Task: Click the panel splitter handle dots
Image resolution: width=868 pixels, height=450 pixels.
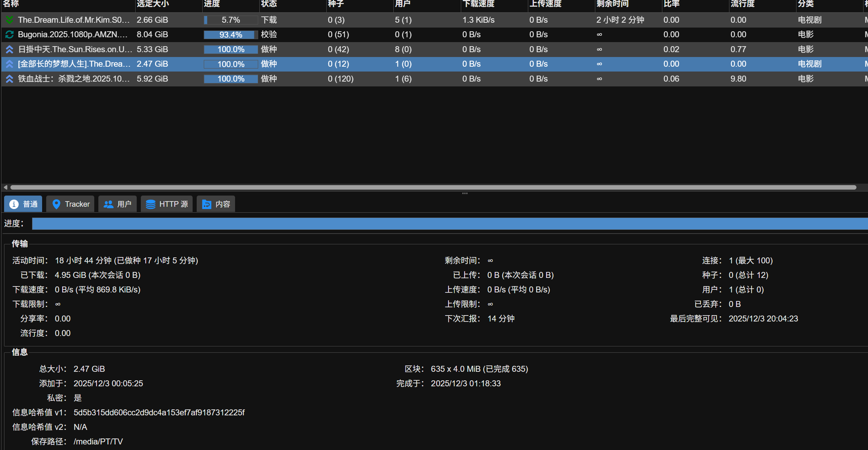Action: (465, 193)
